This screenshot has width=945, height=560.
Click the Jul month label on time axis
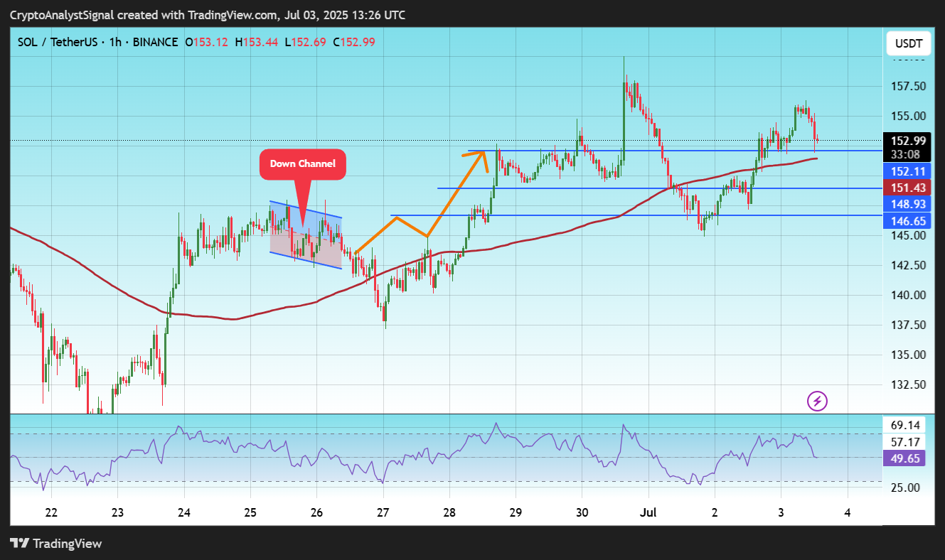(648, 512)
